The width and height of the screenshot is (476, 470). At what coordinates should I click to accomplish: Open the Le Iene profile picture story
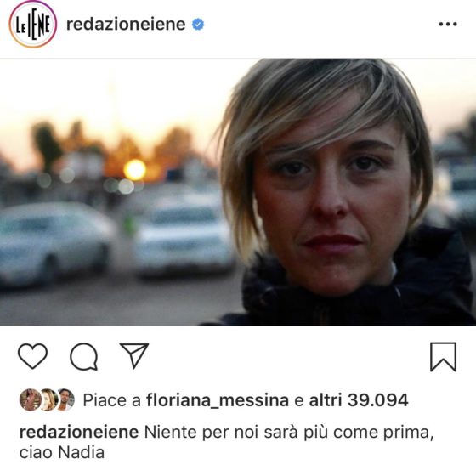pyautogui.click(x=33, y=25)
